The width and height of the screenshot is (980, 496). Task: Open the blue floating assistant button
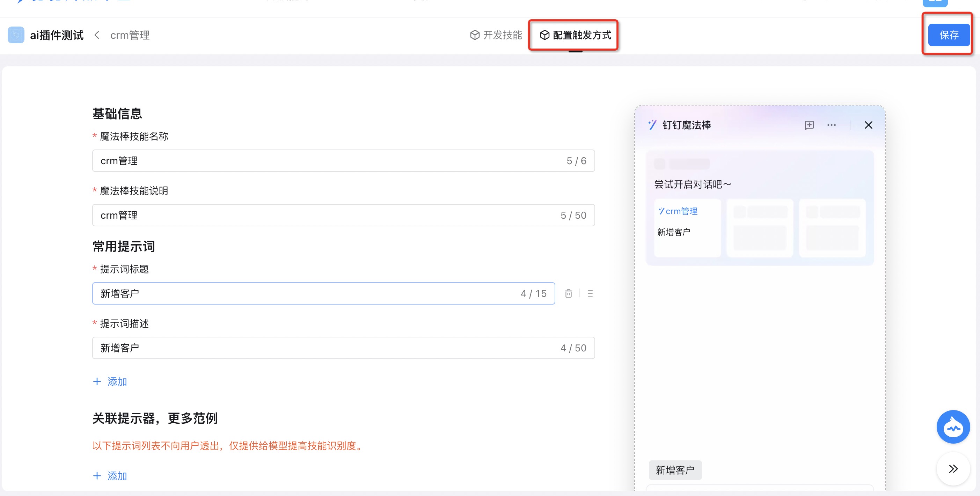(x=953, y=427)
